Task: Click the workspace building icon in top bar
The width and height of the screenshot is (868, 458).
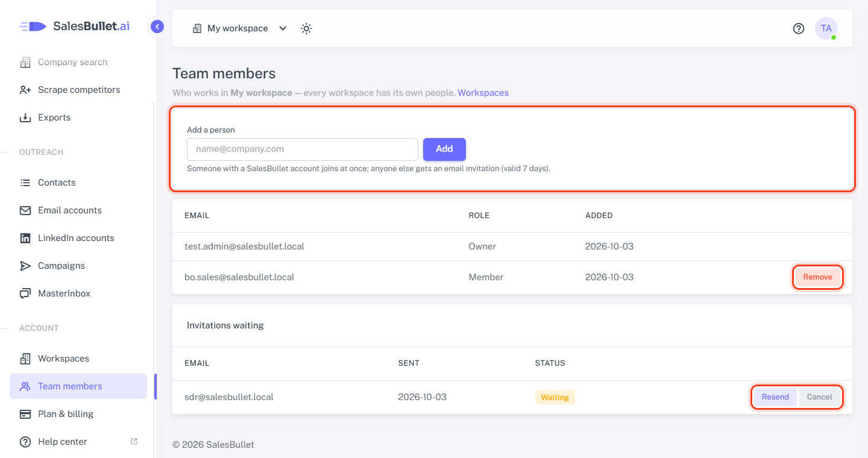Action: pos(197,28)
